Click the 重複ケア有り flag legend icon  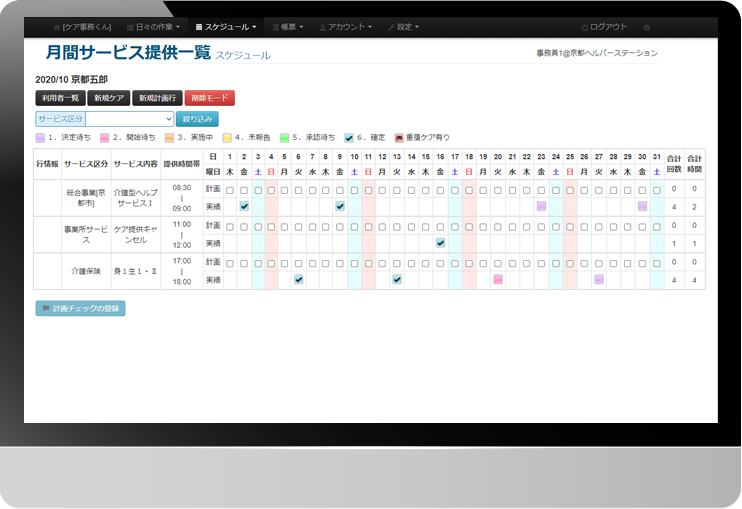(x=399, y=138)
